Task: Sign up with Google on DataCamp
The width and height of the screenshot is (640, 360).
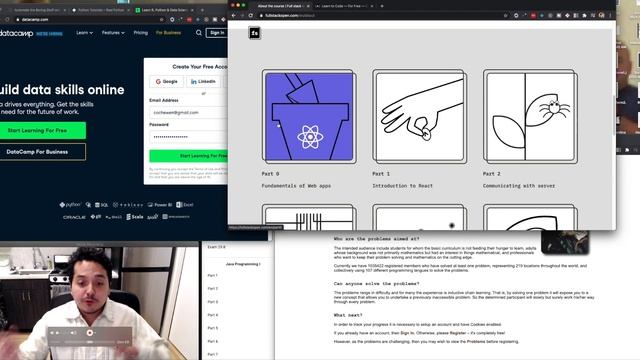Action: coord(167,82)
